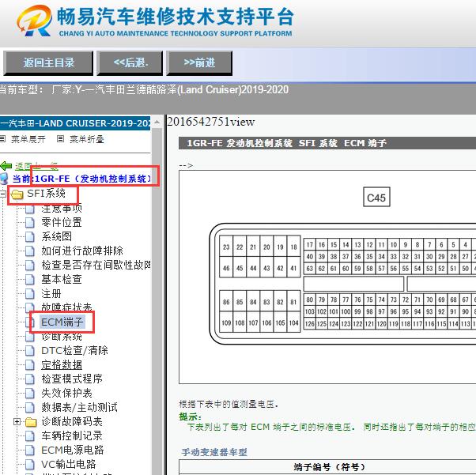The width and height of the screenshot is (476, 475).
Task: Click the 端子编号（符号） table header
Action: tap(328, 467)
